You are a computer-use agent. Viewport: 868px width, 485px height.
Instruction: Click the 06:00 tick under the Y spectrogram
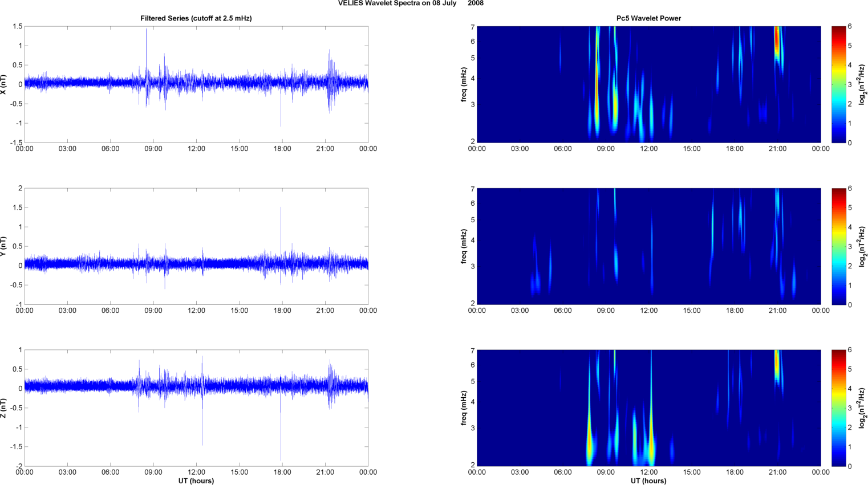click(562, 311)
